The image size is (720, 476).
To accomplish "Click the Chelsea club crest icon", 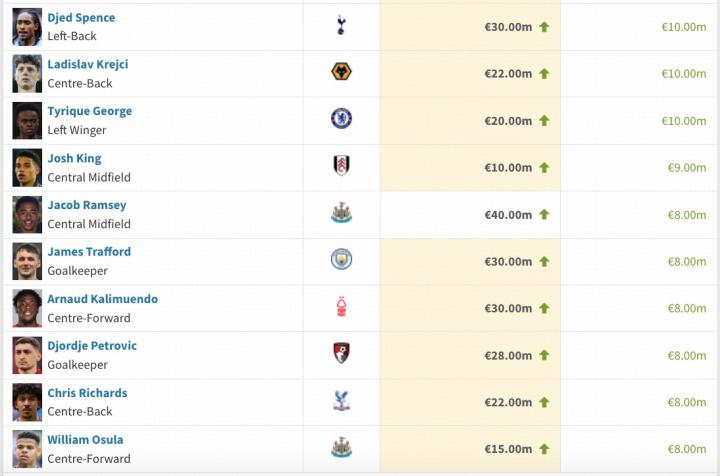I will (x=341, y=119).
